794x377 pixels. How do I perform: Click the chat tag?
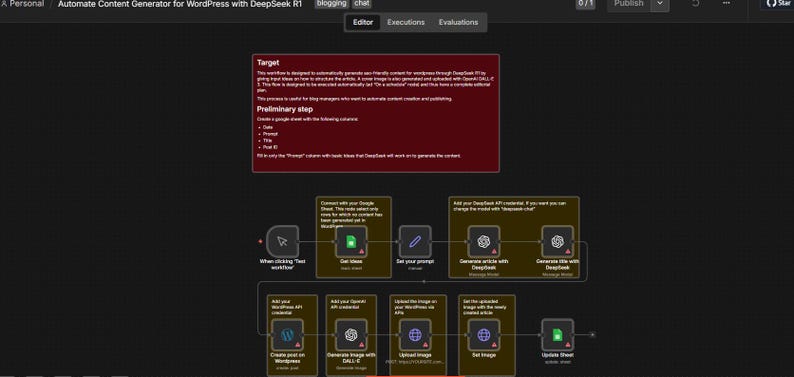(362, 4)
